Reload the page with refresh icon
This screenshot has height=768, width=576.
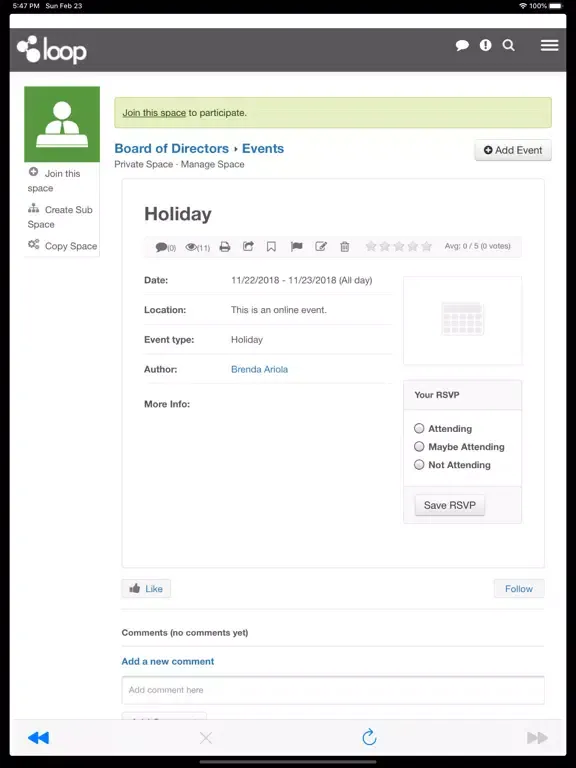tap(369, 737)
